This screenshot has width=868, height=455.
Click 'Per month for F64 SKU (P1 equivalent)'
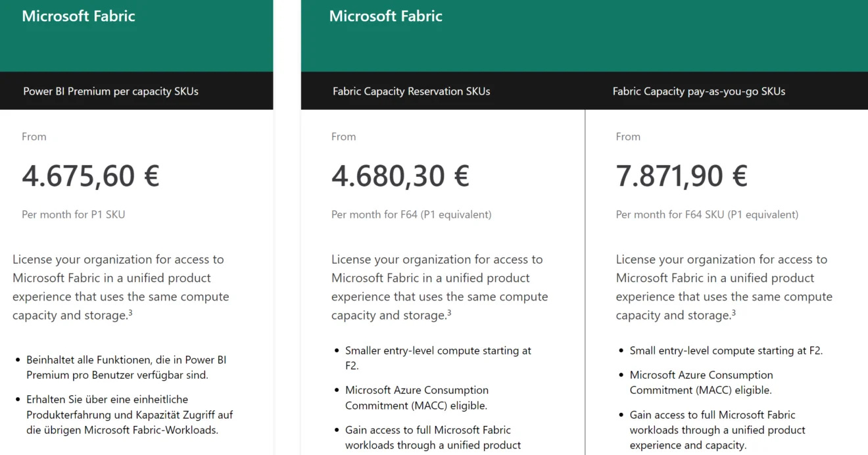pyautogui.click(x=707, y=214)
